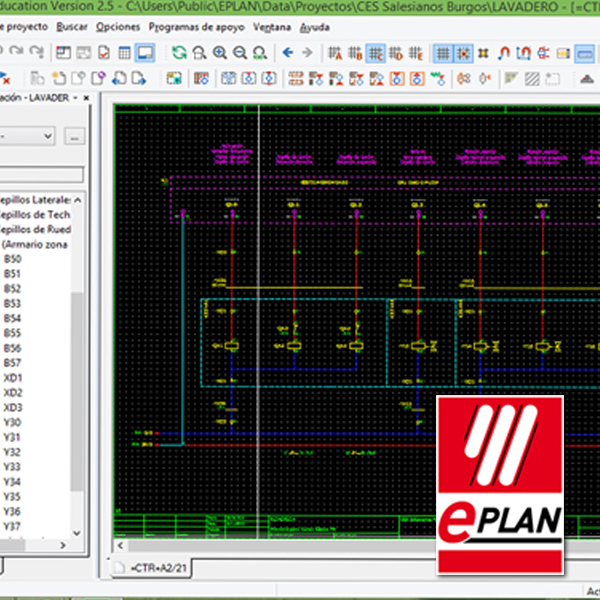Screen dimensions: 600x600
Task: Click the red magnet design mode icon
Action: (x=504, y=53)
